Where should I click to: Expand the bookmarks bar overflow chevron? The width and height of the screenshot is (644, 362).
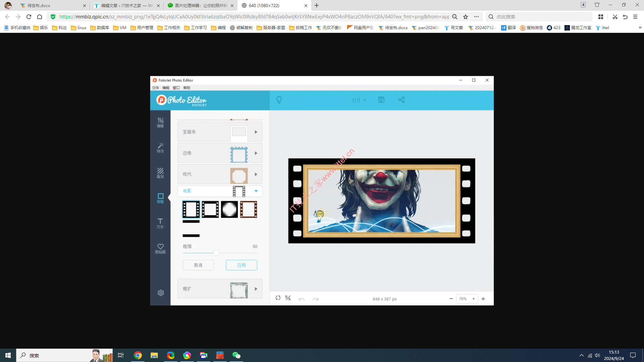(x=640, y=28)
